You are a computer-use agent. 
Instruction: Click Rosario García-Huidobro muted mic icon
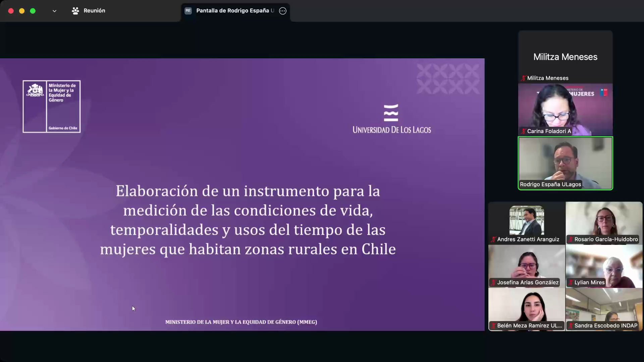(571, 239)
